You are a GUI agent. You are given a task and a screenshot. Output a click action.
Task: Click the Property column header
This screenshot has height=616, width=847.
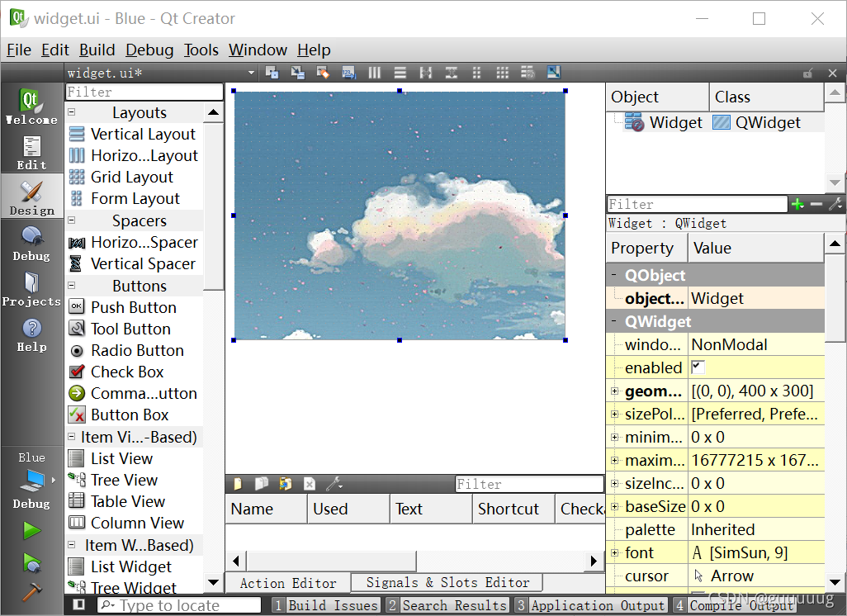click(x=646, y=248)
